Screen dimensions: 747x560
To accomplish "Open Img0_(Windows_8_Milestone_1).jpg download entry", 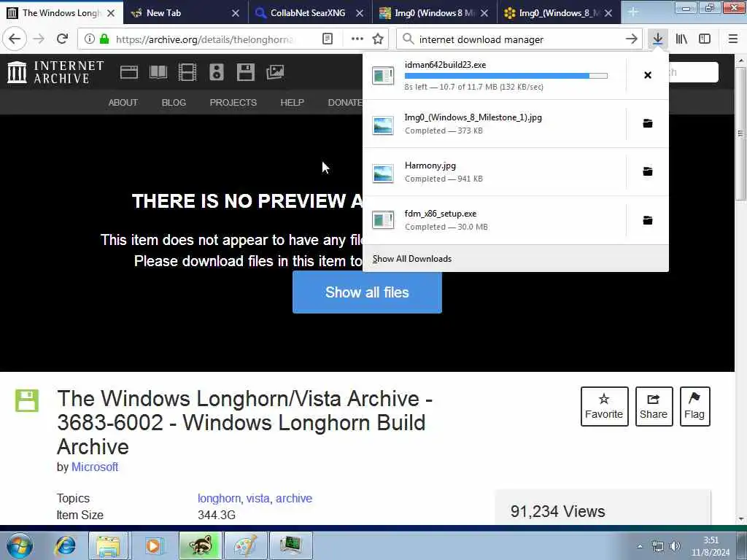I will click(x=495, y=124).
